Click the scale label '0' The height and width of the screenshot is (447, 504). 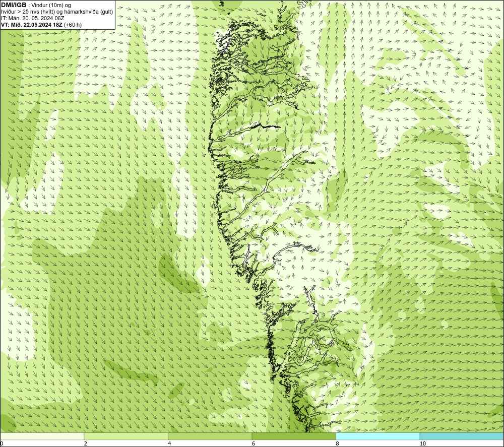(2, 444)
